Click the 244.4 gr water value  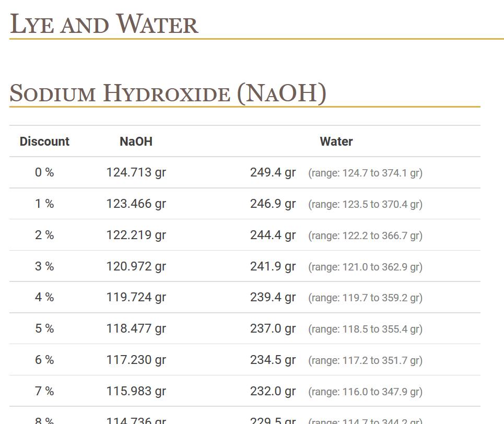[273, 235]
